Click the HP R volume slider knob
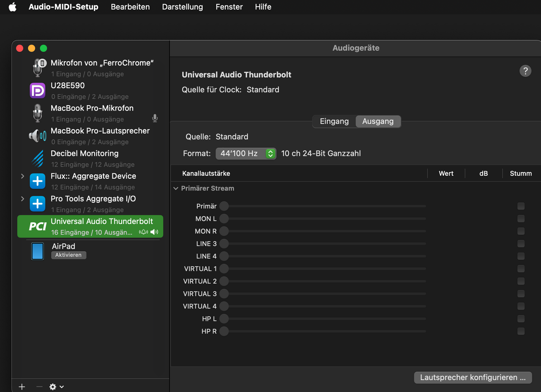 224,331
